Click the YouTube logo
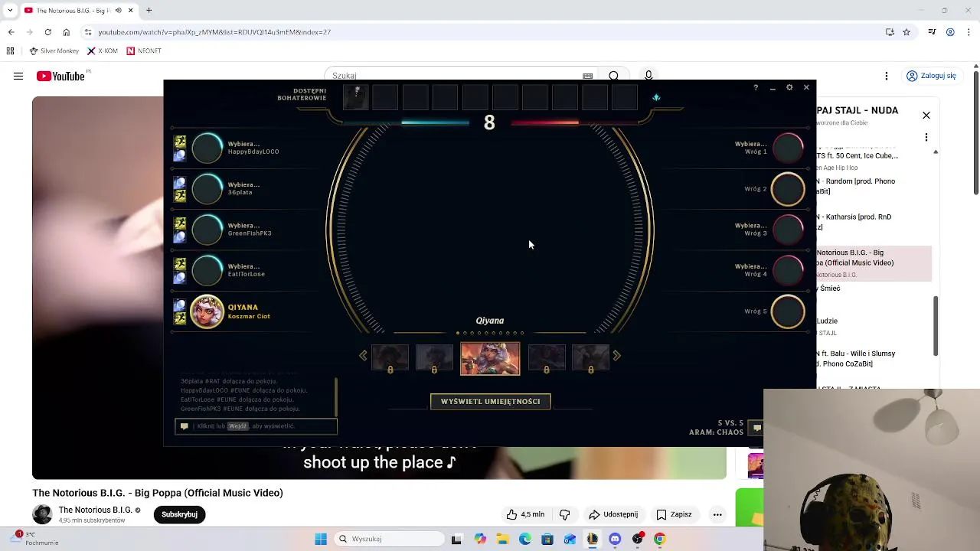Image resolution: width=980 pixels, height=551 pixels. pyautogui.click(x=60, y=76)
